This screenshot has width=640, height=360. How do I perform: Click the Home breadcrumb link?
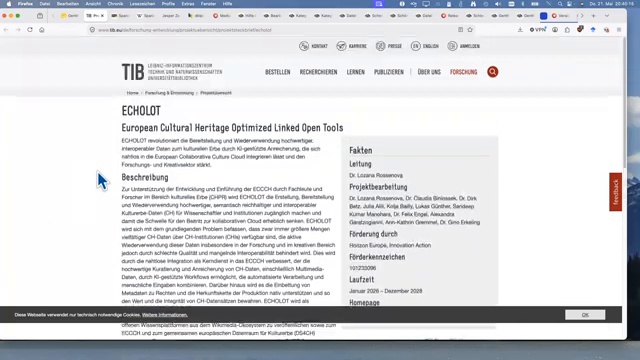pos(132,93)
